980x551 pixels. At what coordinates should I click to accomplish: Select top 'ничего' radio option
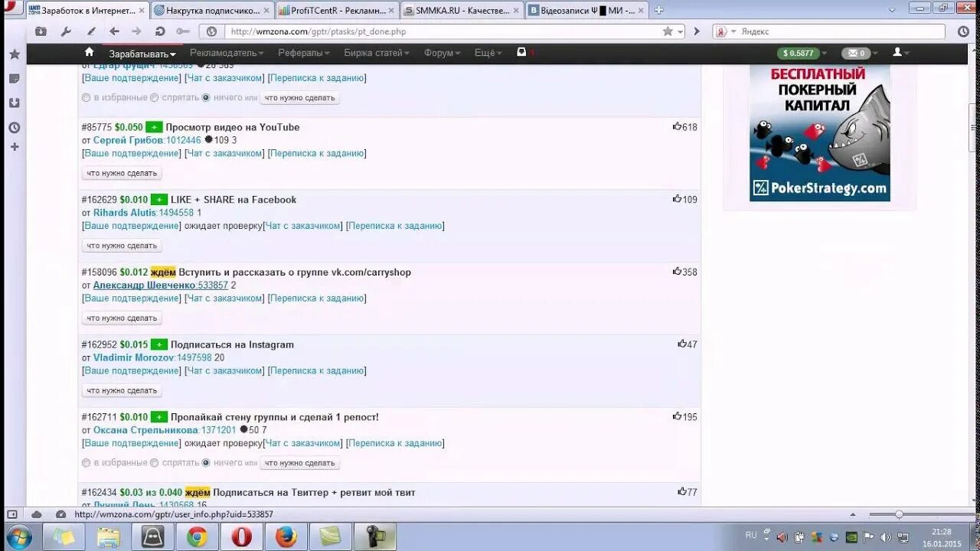pos(206,98)
